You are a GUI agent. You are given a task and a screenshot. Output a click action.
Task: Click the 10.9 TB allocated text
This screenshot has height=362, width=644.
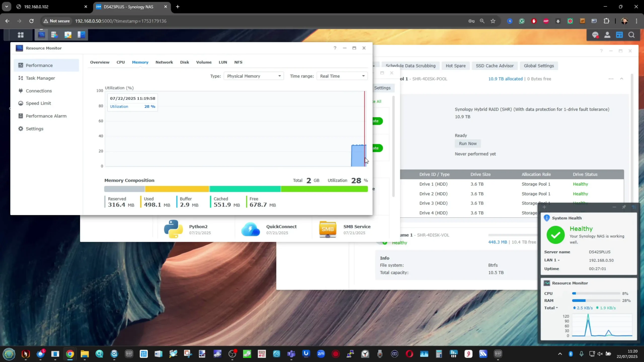pyautogui.click(x=505, y=79)
